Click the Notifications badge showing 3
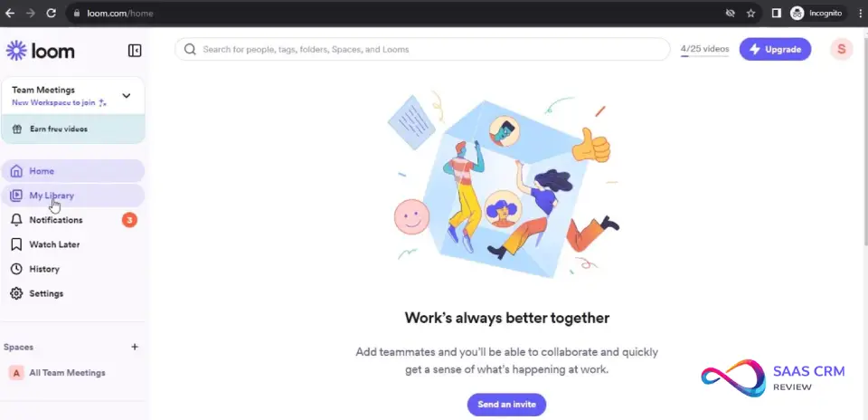This screenshot has width=868, height=420. [129, 220]
